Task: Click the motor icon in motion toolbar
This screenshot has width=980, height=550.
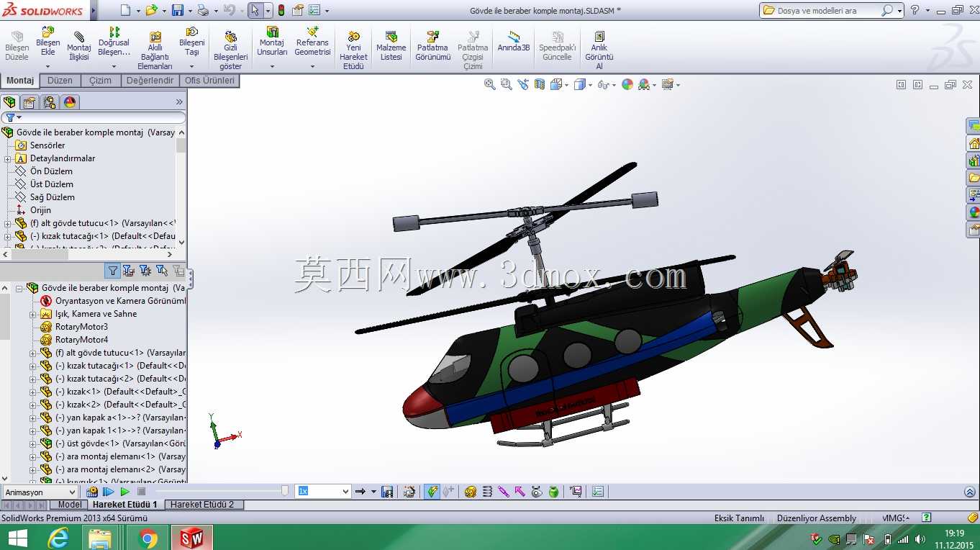Action: pyautogui.click(x=471, y=492)
